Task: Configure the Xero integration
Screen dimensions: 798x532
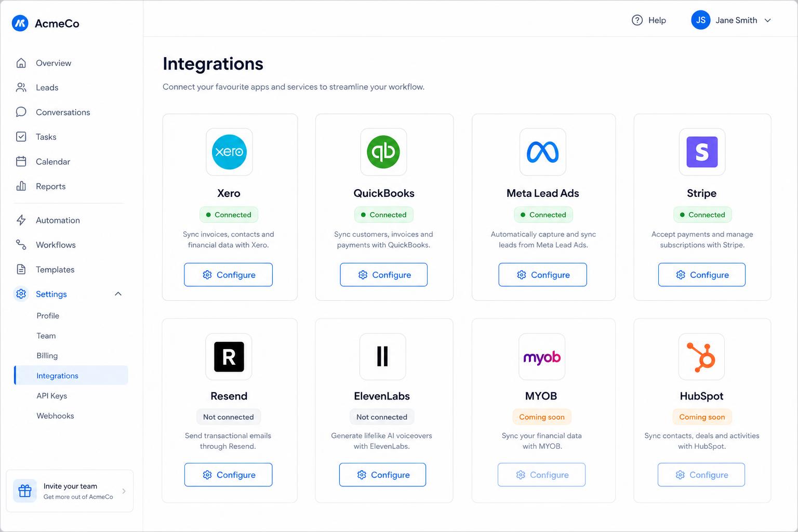Action: pos(228,274)
